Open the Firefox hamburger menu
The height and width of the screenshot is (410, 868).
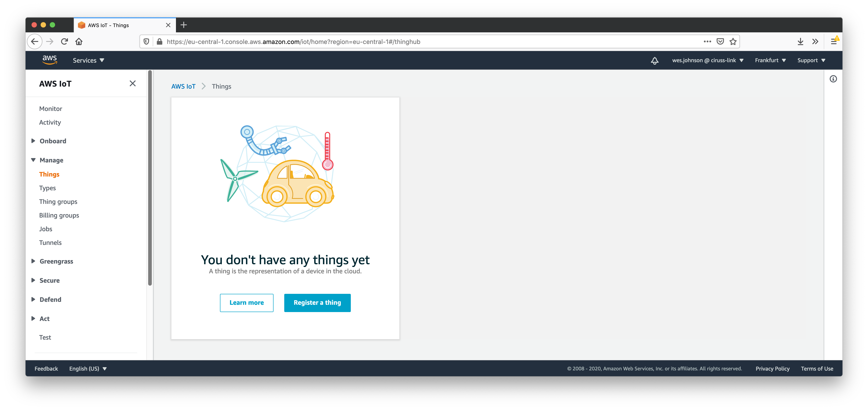coord(833,42)
